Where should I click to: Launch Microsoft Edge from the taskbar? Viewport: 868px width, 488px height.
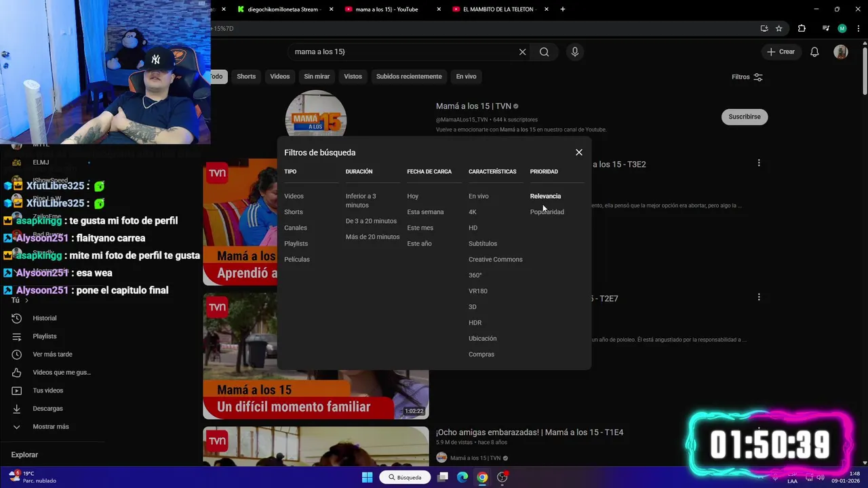462,477
